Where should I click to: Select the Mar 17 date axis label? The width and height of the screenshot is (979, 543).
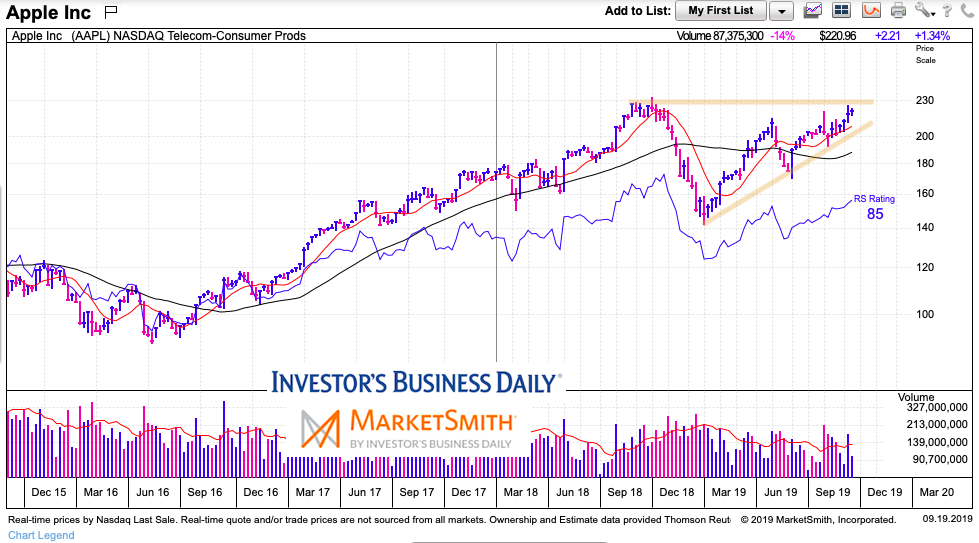[313, 492]
